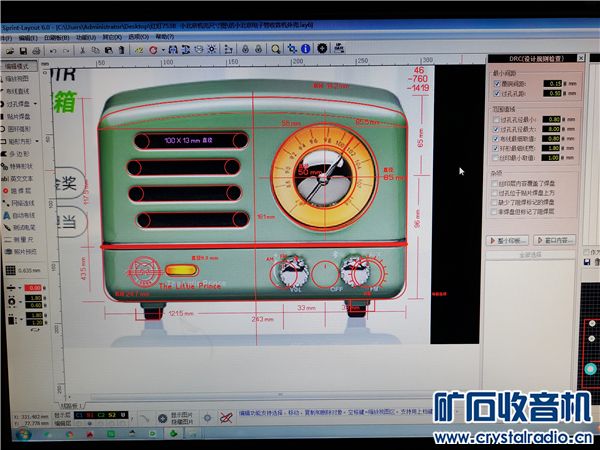Image resolution: width=600 pixels, height=450 pixels.
Task: Click the closed padlock group icon
Action: pyautogui.click(x=246, y=49)
